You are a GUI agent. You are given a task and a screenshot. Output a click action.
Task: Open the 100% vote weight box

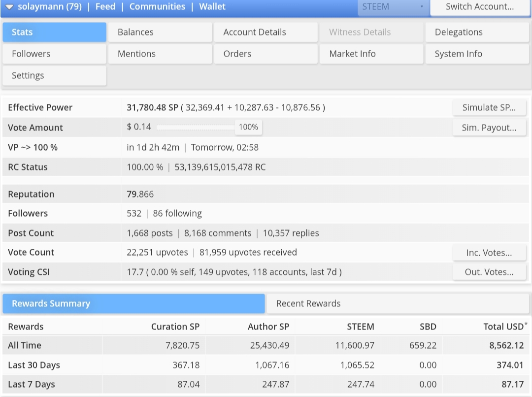click(248, 127)
